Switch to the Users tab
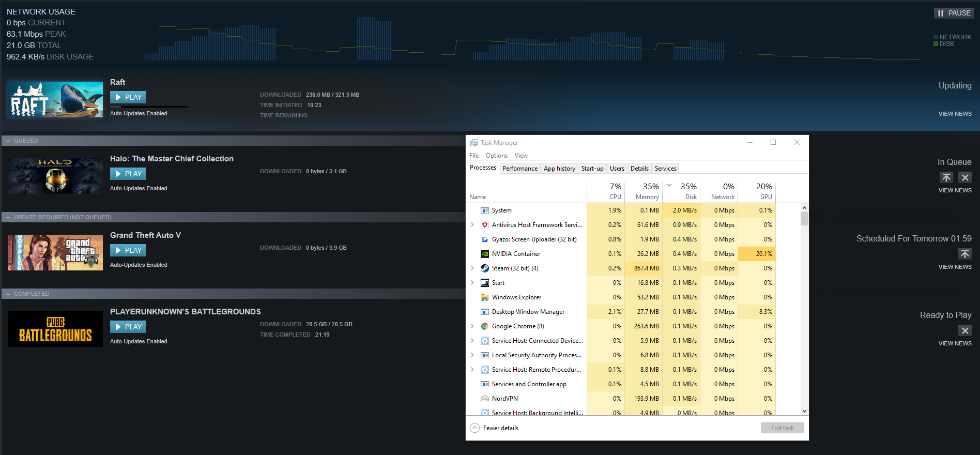Image resolution: width=980 pixels, height=455 pixels. coord(617,169)
